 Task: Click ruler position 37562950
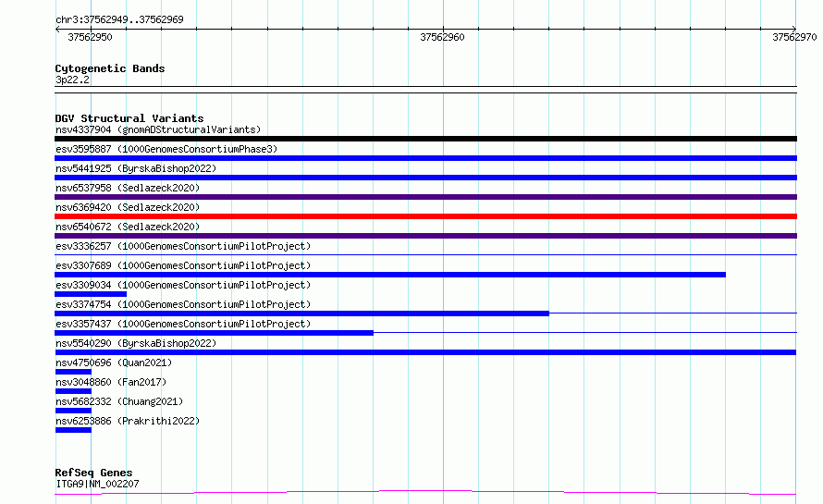(x=91, y=37)
